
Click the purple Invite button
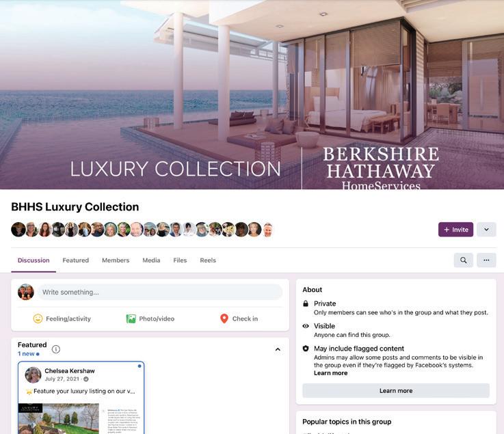pos(455,230)
